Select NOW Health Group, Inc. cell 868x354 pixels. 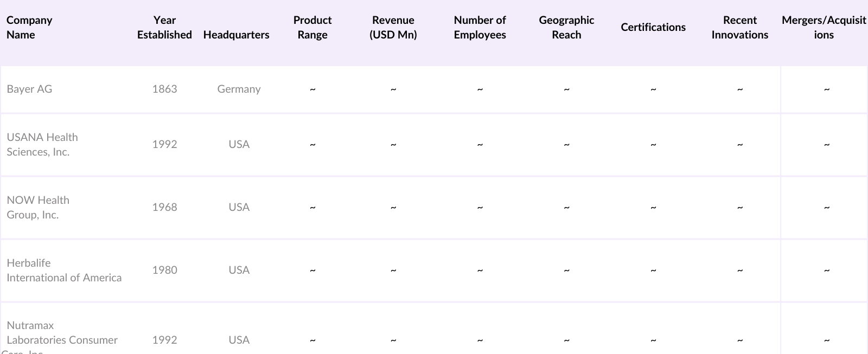coord(38,207)
